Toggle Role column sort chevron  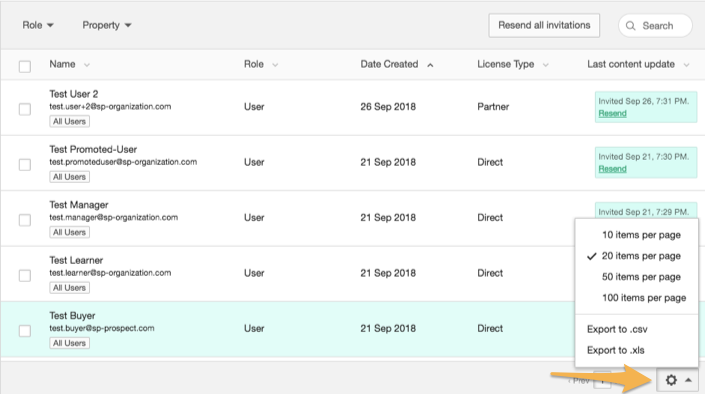click(275, 65)
